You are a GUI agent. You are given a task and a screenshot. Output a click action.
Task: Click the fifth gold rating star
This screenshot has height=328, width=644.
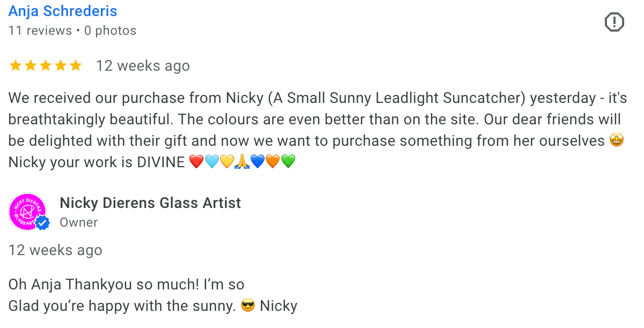coord(76,66)
